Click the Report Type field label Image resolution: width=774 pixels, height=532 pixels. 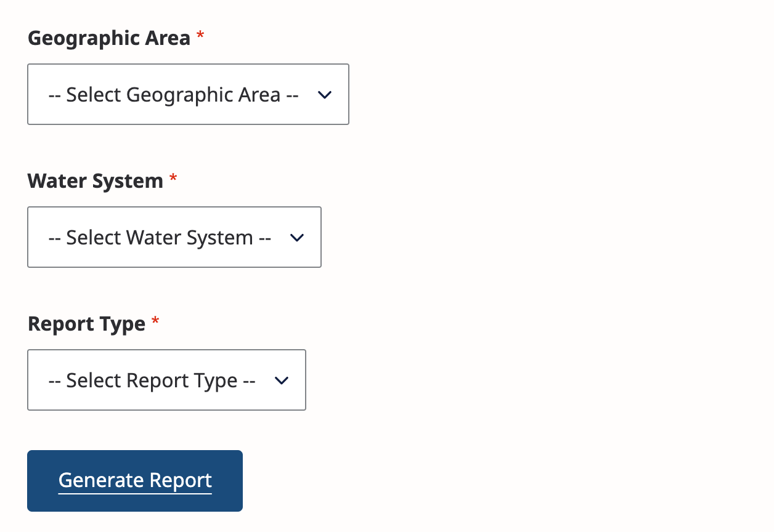tap(87, 324)
